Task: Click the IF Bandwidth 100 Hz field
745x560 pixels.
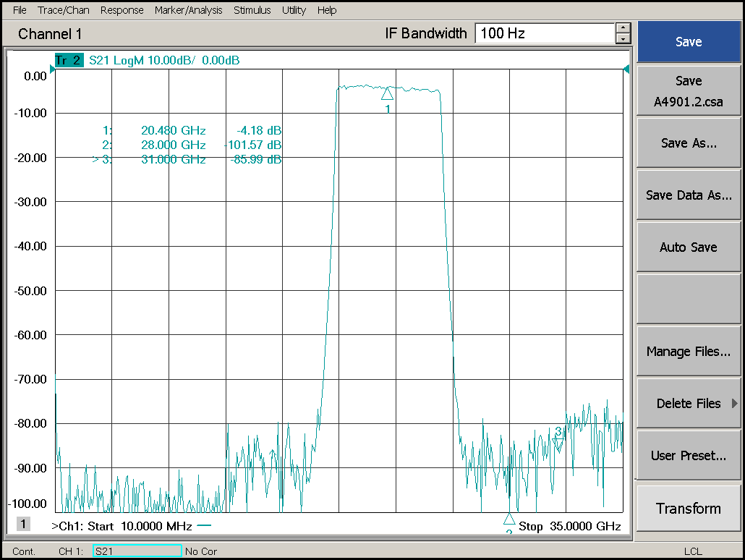Action: coord(544,33)
